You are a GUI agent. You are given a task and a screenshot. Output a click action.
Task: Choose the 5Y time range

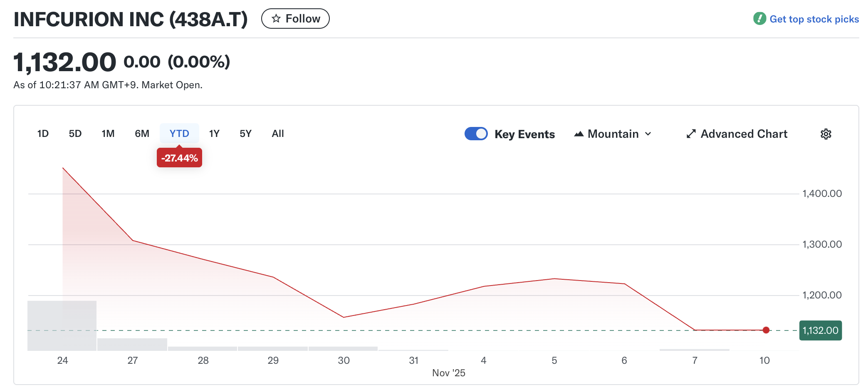[x=245, y=134]
